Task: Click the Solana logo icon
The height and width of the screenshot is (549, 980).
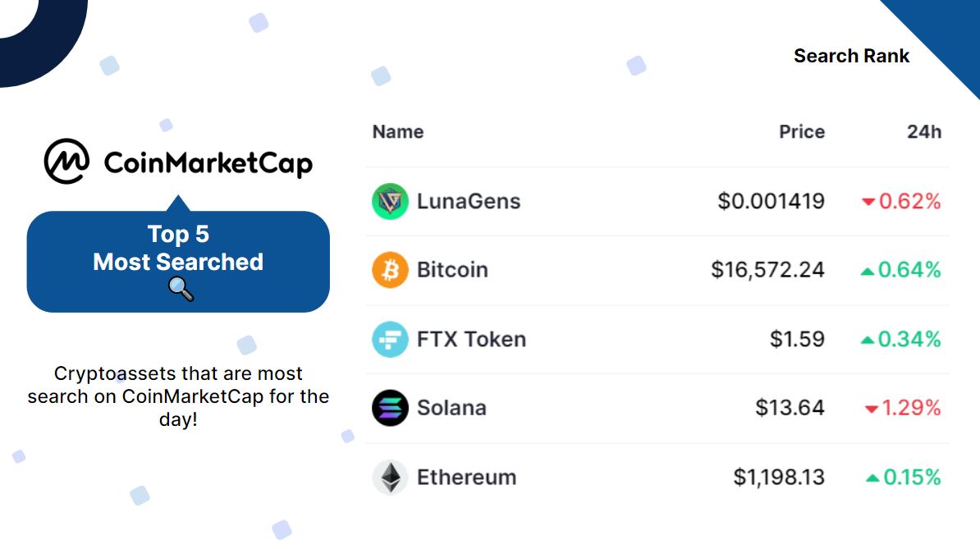Action: pos(390,408)
